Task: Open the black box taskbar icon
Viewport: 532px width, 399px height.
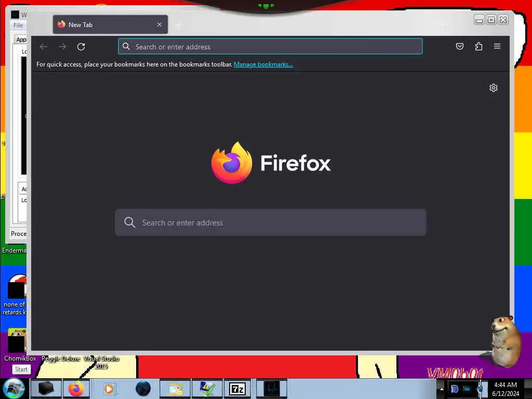Action: click(46, 389)
